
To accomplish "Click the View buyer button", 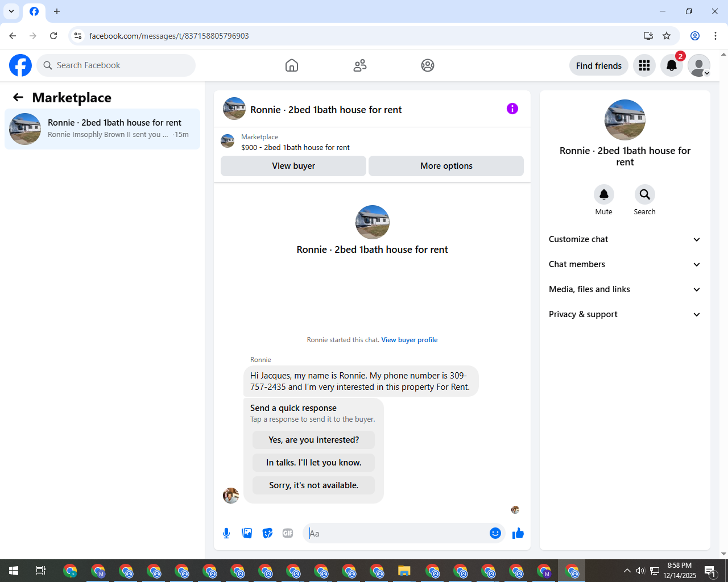I will pyautogui.click(x=293, y=166).
